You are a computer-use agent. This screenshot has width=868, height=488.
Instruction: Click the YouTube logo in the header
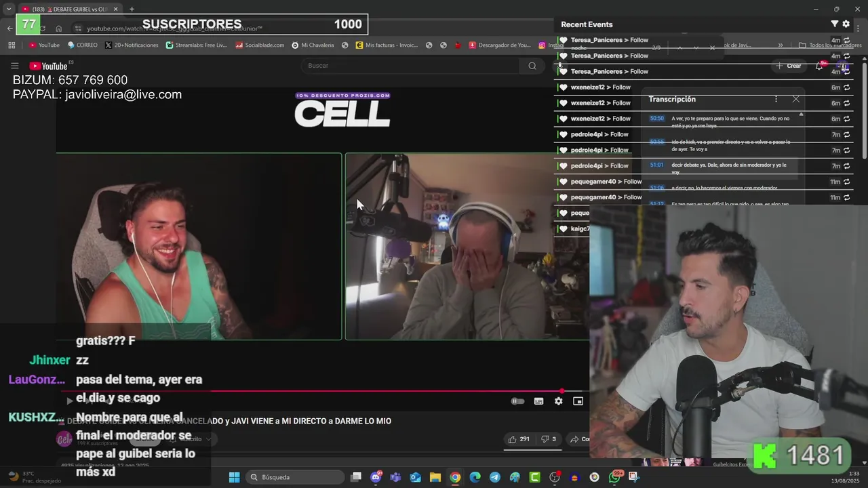tap(48, 66)
